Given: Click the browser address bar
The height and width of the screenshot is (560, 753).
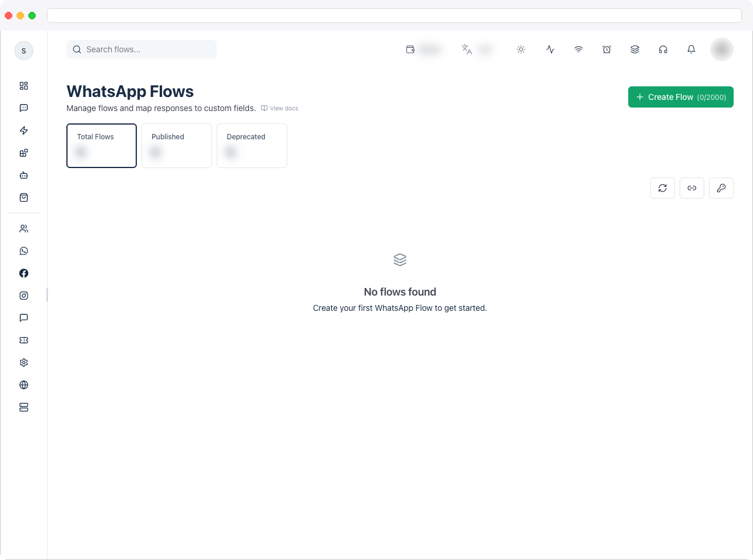Looking at the screenshot, I should pos(394,15).
